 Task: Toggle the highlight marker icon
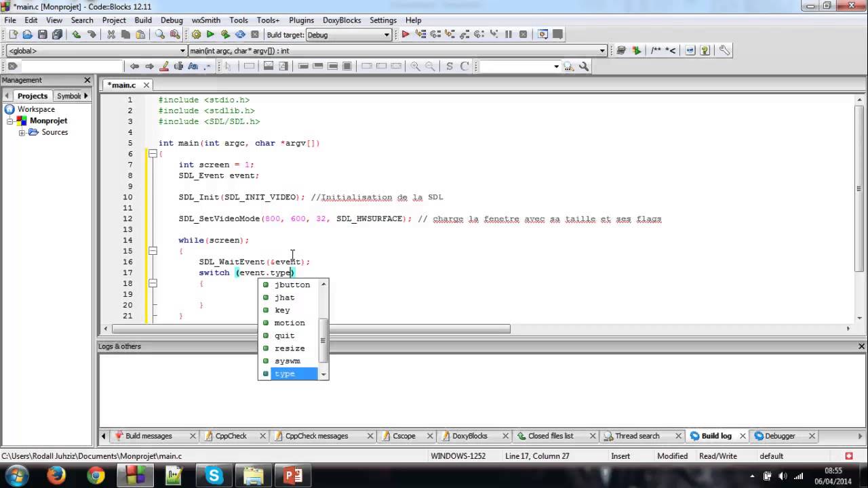pyautogui.click(x=163, y=66)
